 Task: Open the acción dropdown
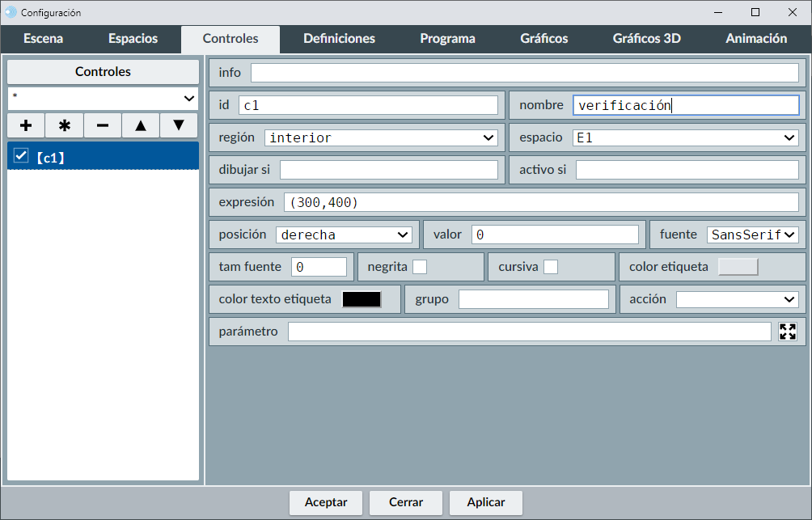coord(737,299)
